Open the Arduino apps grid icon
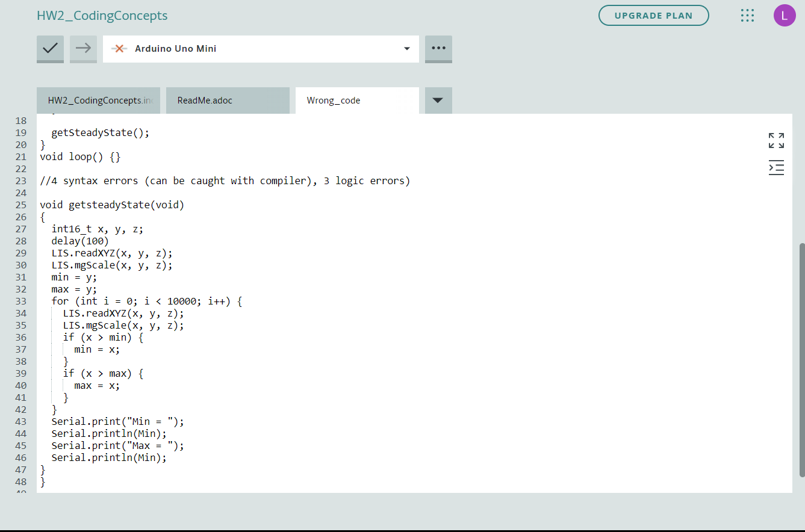Image resolution: width=805 pixels, height=532 pixels. point(747,15)
